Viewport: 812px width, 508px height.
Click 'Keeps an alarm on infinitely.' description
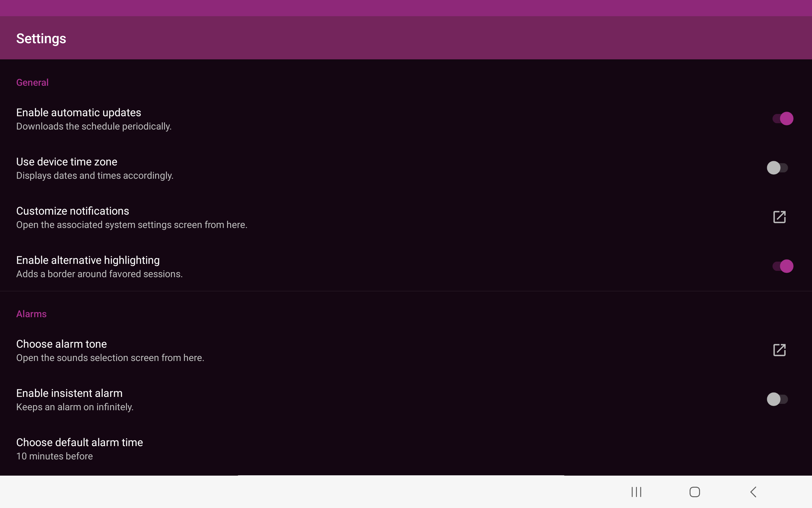click(x=75, y=407)
